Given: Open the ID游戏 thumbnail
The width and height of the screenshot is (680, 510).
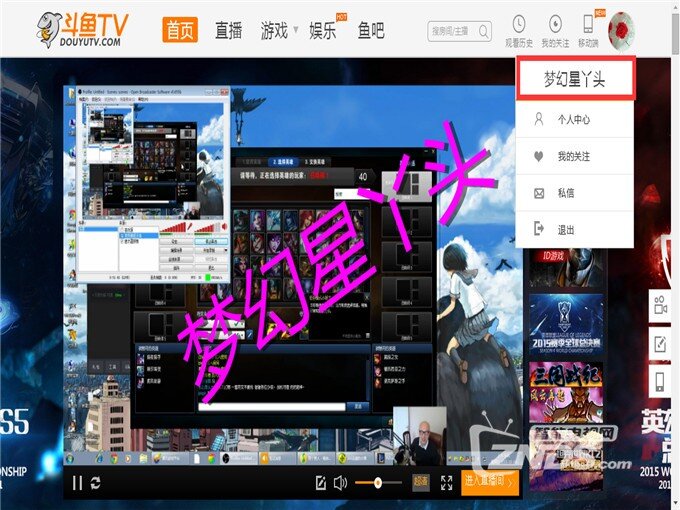Looking at the screenshot, I should 566,267.
